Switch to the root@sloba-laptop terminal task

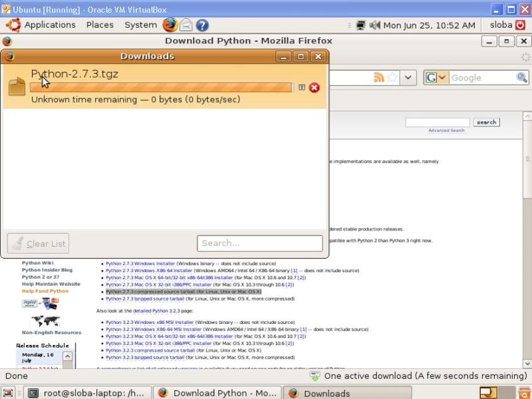pos(87,393)
